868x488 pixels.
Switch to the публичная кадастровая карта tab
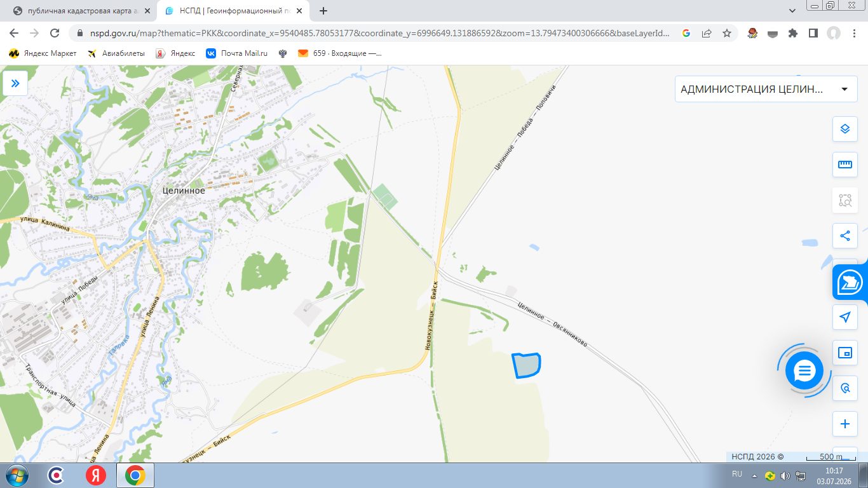click(x=81, y=11)
